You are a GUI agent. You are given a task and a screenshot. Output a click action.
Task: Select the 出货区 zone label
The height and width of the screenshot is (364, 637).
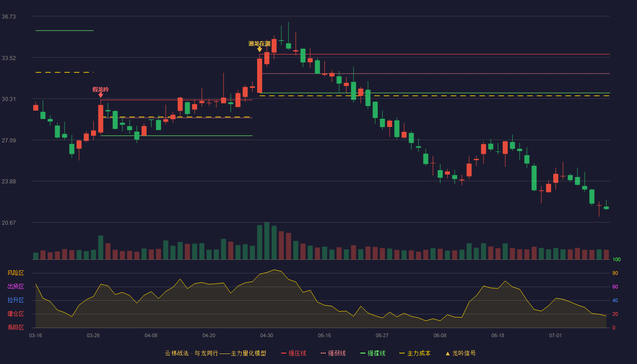16,287
